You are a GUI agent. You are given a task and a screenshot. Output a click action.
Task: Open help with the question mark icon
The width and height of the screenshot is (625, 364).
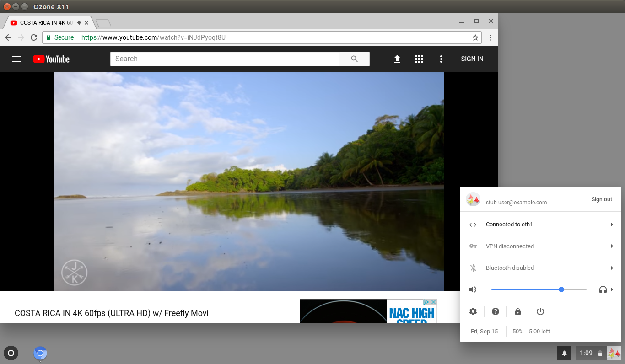496,311
